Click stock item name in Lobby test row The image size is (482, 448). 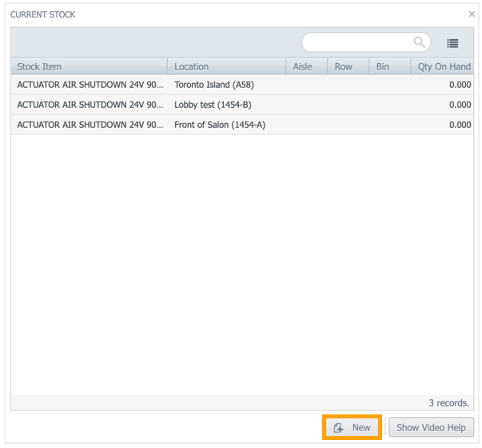[90, 105]
